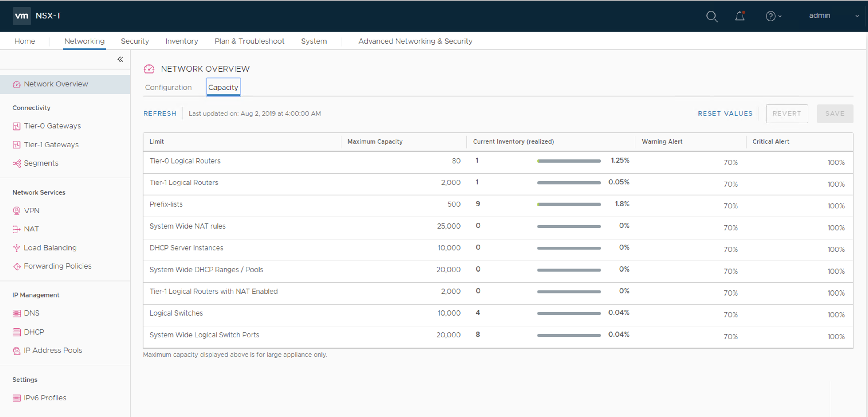Click the Load Balancing icon
Image resolution: width=868 pixels, height=417 pixels.
point(17,248)
